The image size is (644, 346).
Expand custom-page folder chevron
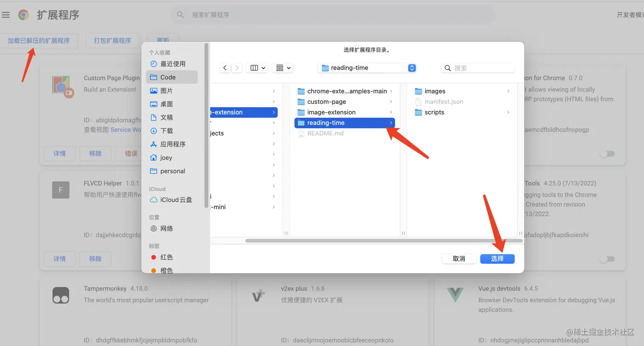(x=391, y=102)
